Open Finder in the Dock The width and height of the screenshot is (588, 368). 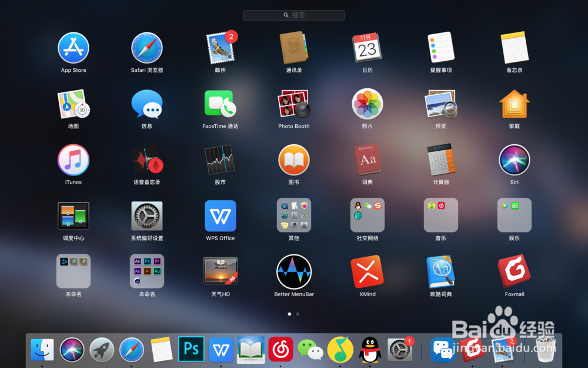(42, 350)
